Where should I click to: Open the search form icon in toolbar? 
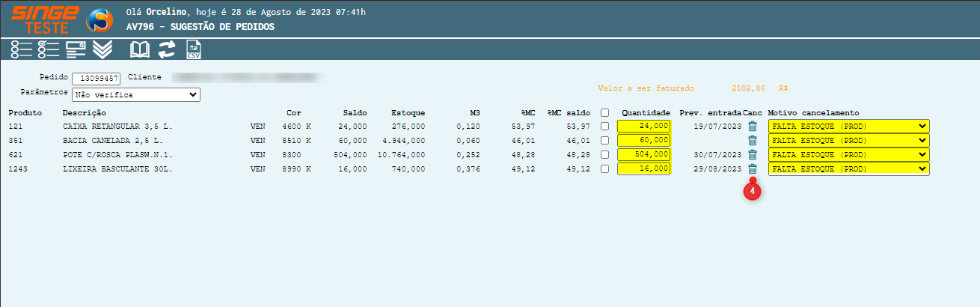point(76,49)
